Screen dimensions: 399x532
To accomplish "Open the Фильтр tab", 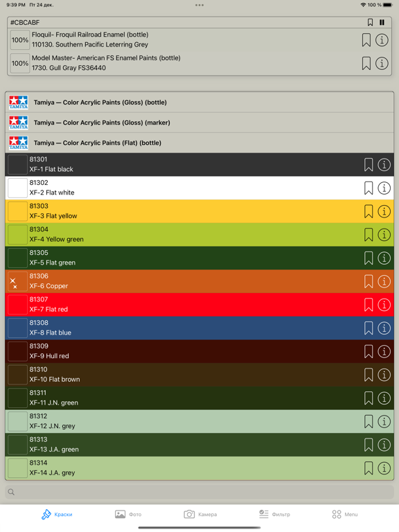I will click(x=274, y=515).
